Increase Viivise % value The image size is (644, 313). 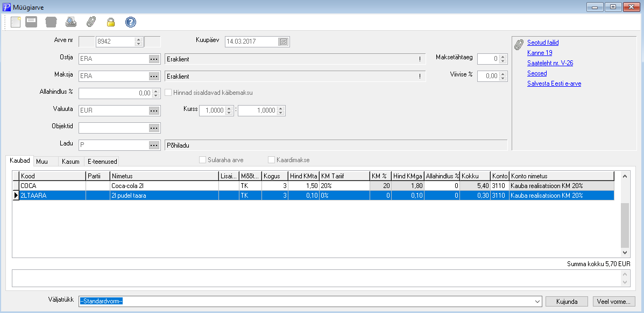coord(504,74)
